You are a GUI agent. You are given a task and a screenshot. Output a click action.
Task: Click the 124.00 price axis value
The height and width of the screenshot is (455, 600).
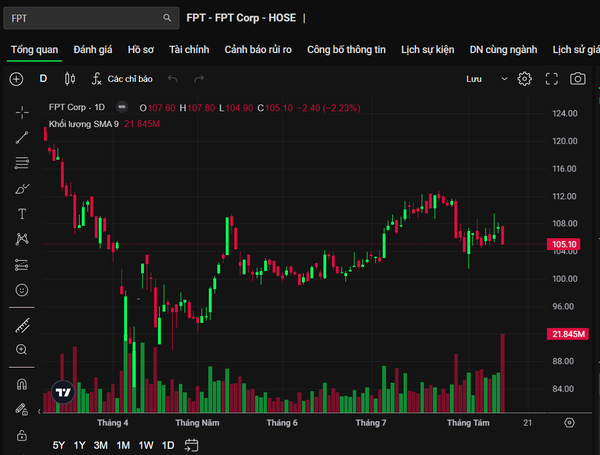[565, 113]
